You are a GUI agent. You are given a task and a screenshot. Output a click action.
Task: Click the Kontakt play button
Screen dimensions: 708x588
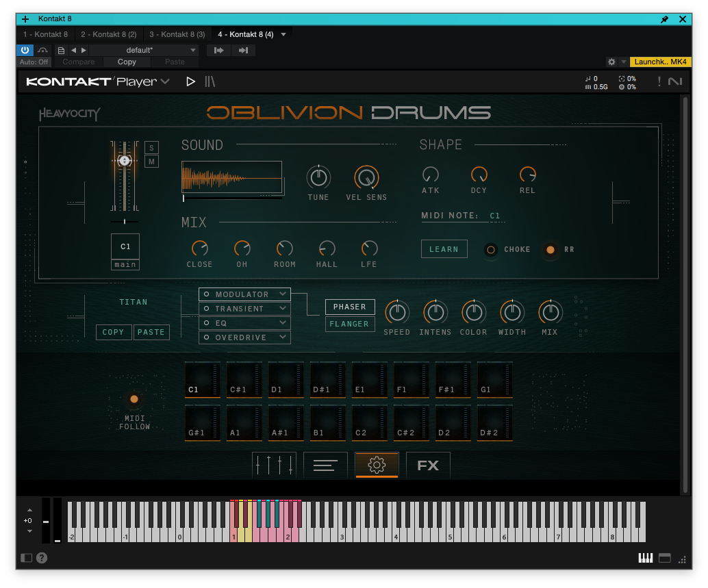click(x=190, y=81)
